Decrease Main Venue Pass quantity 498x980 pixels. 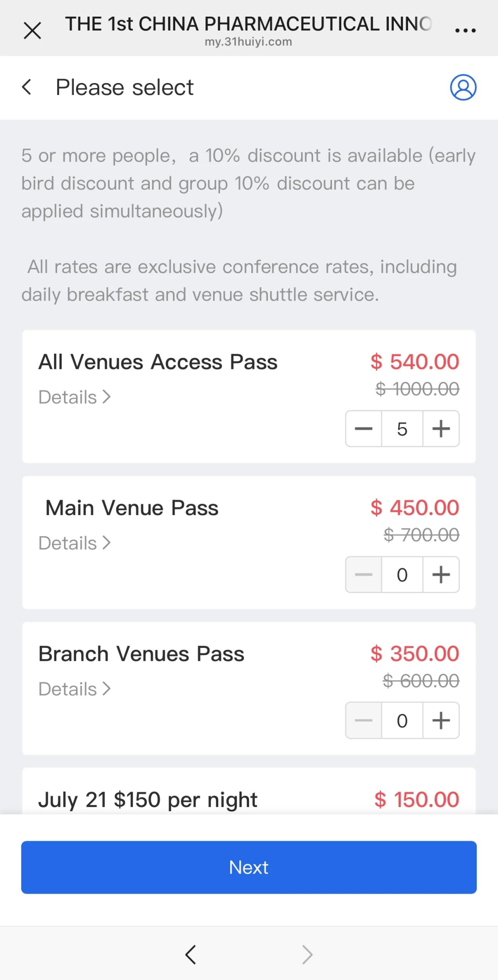click(364, 575)
